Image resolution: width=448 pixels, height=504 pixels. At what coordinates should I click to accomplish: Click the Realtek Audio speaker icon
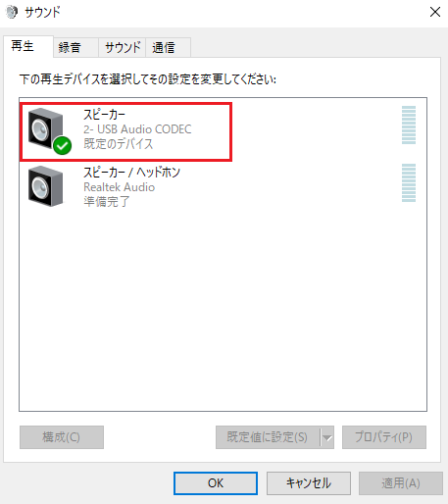[45, 186]
